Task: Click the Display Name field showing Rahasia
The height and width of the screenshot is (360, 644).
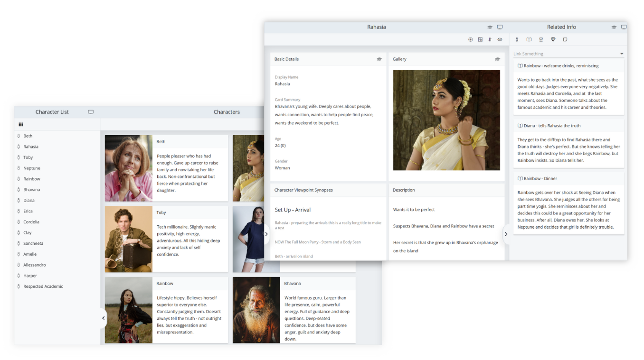Action: tap(282, 84)
